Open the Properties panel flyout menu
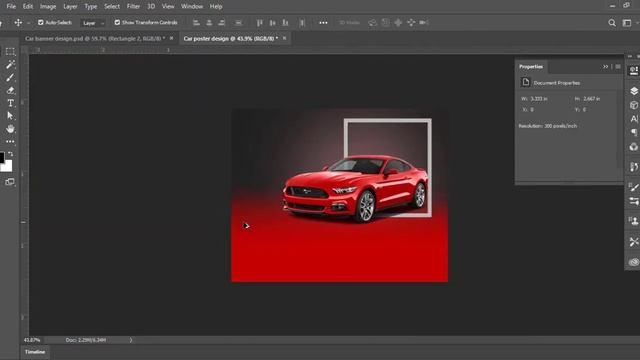The height and width of the screenshot is (360, 640). 618,67
